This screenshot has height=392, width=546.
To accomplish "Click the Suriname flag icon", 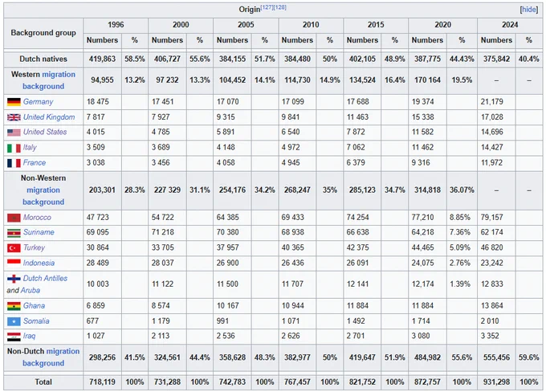I will (x=14, y=233).
